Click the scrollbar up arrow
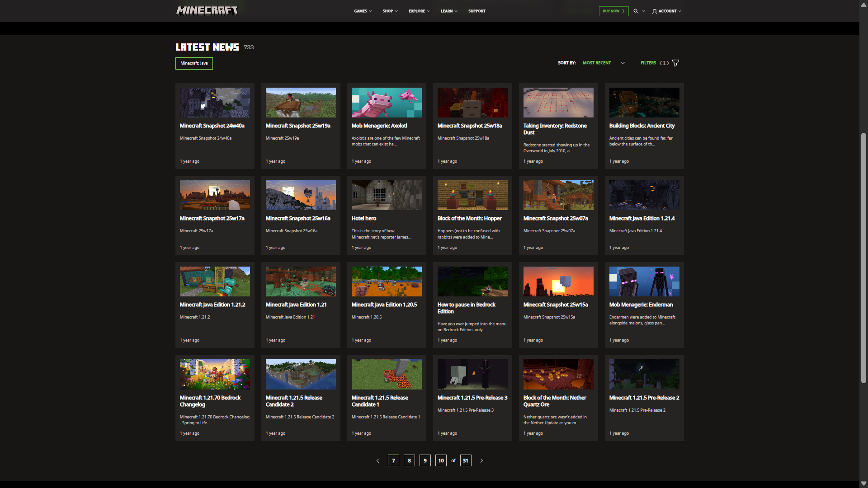The image size is (868, 488). (x=863, y=4)
